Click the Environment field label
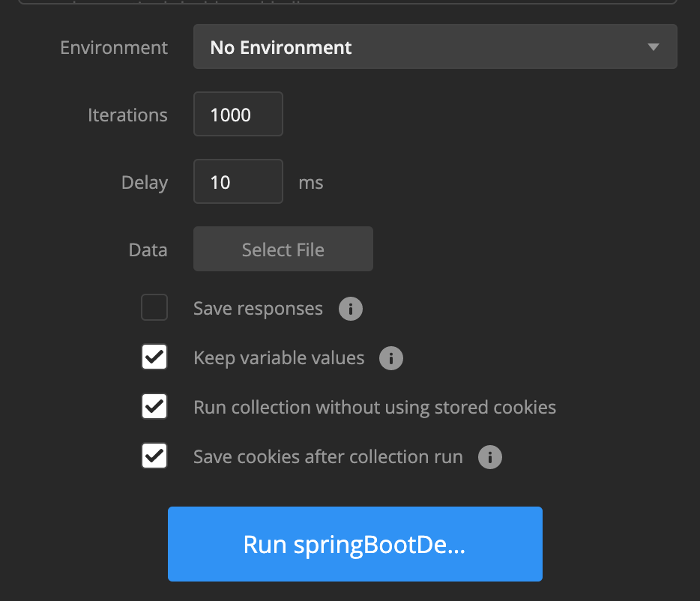This screenshot has width=700, height=601. (114, 47)
